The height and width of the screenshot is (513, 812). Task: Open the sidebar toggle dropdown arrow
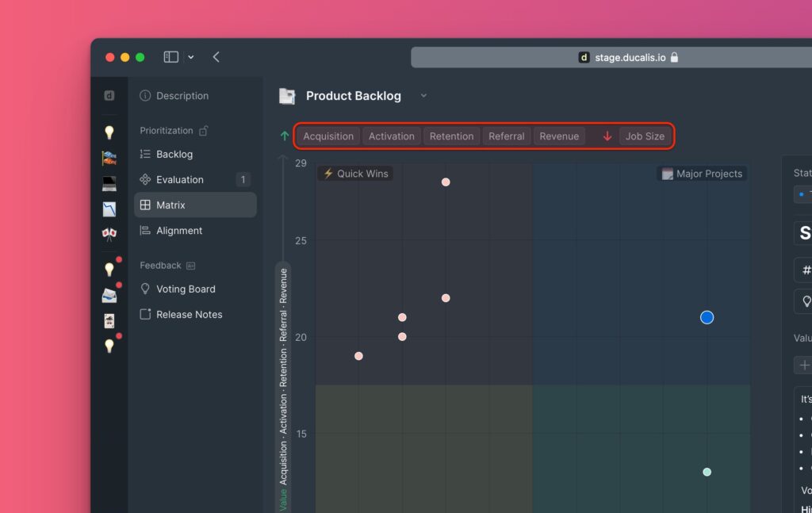tap(191, 57)
